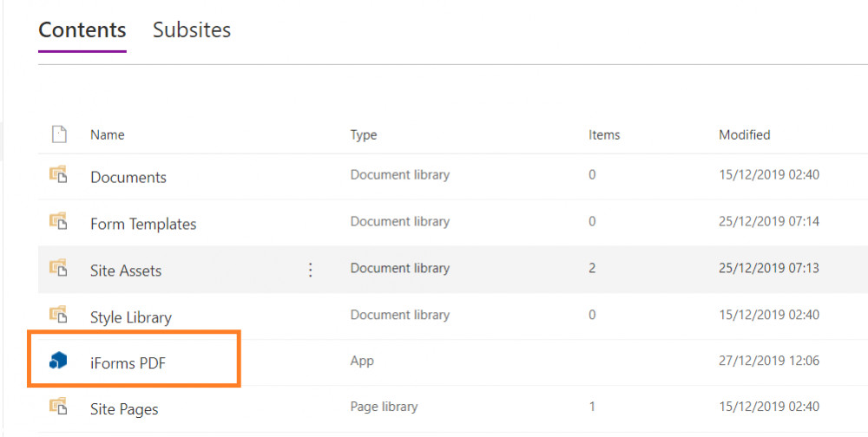Open the iForms PDF app icon
Image resolution: width=868 pixels, height=437 pixels.
coord(58,362)
